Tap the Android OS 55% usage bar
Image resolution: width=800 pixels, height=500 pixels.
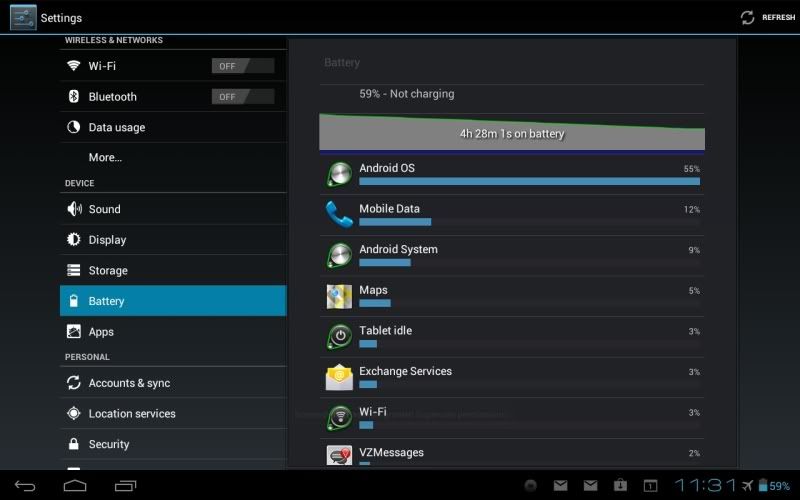click(530, 181)
